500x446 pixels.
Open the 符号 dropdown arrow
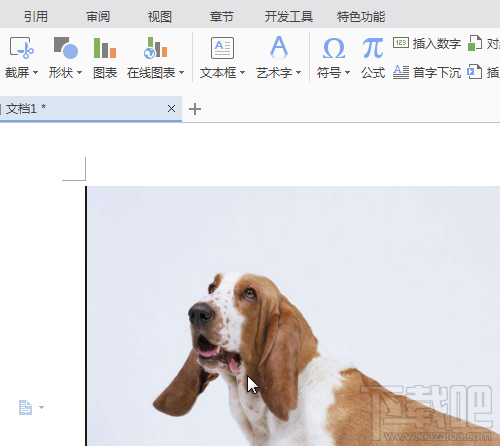(x=347, y=72)
